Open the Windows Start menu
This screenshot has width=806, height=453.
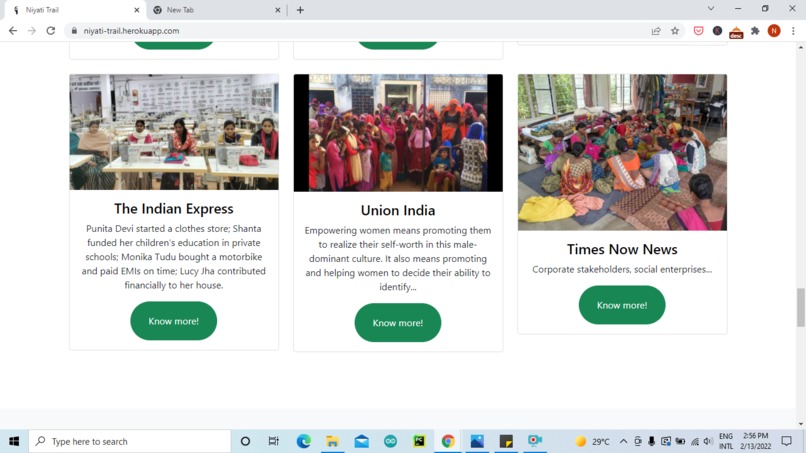14,441
